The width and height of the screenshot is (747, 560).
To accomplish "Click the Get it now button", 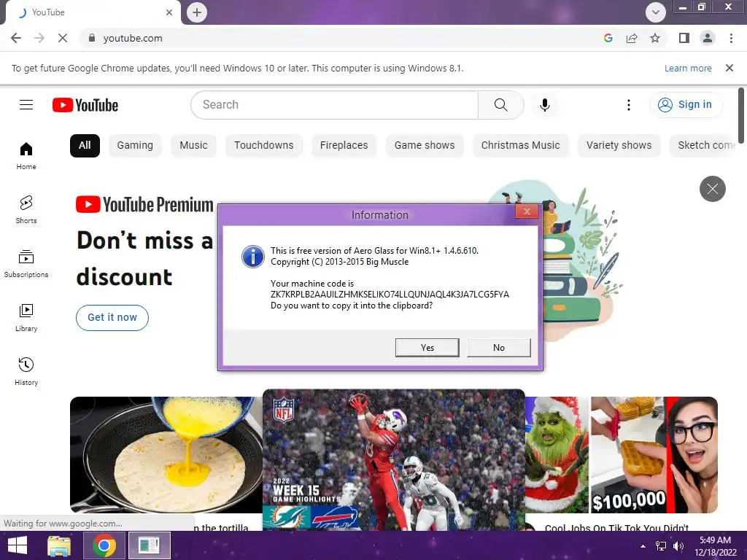I will (112, 318).
